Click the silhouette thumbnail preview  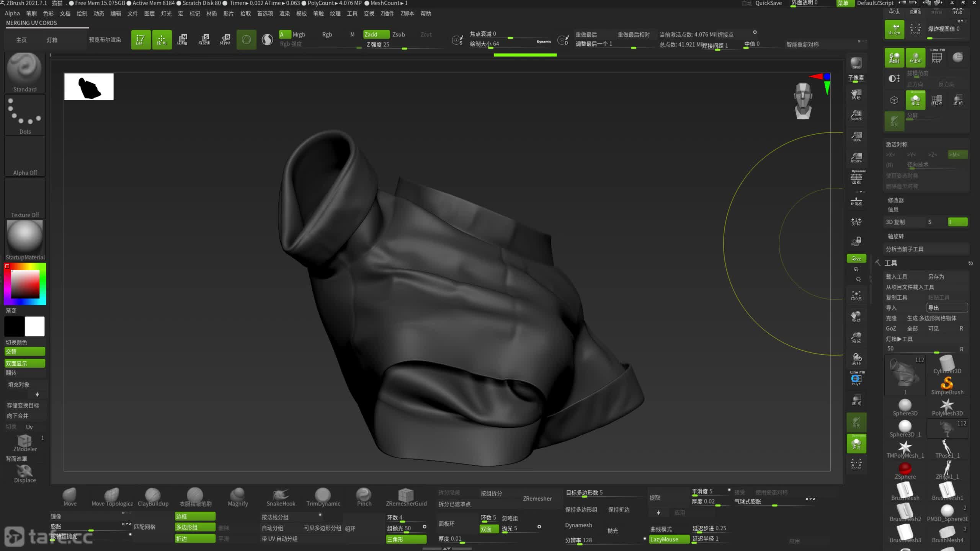(x=89, y=87)
